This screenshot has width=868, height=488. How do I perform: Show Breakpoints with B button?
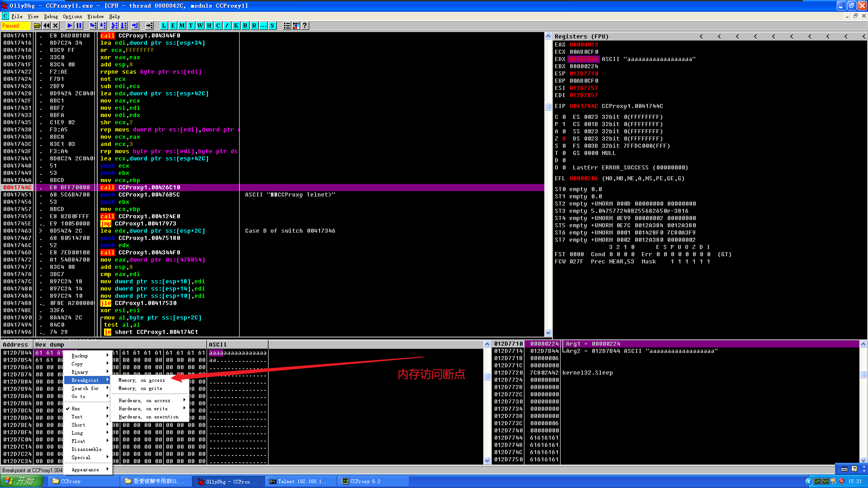pyautogui.click(x=245, y=26)
